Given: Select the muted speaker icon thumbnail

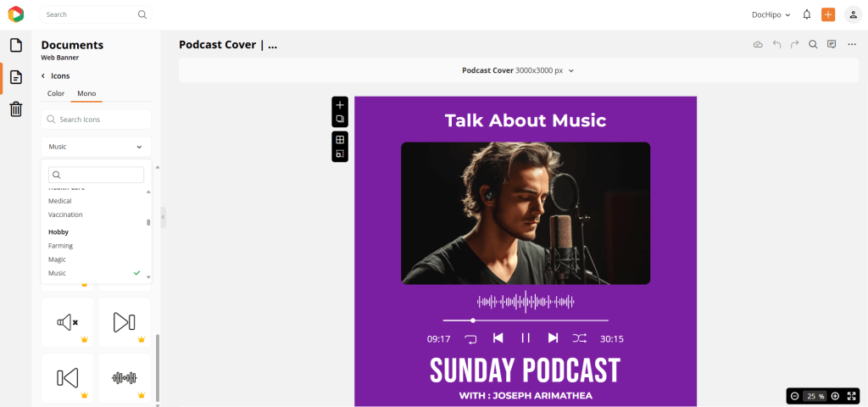Looking at the screenshot, I should (x=68, y=322).
